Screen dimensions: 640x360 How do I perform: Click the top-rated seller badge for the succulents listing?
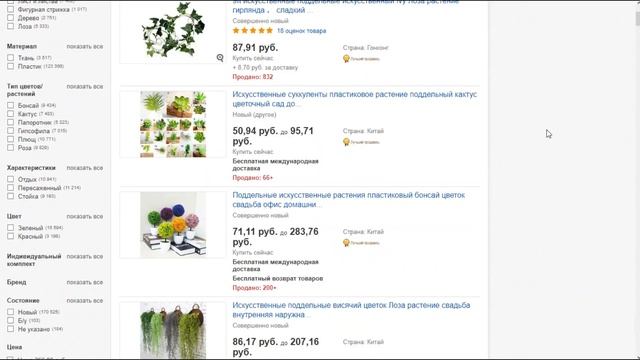coord(361,142)
